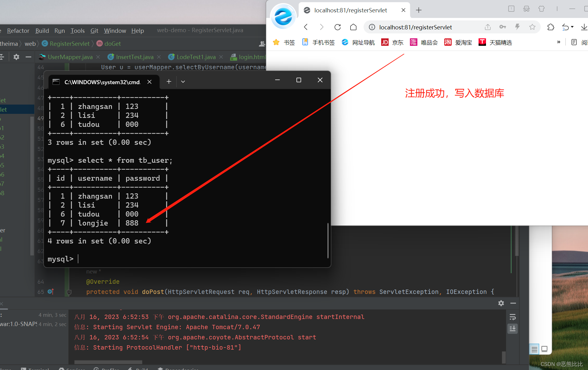
Task: Open project panel settings gear
Action: point(16,57)
